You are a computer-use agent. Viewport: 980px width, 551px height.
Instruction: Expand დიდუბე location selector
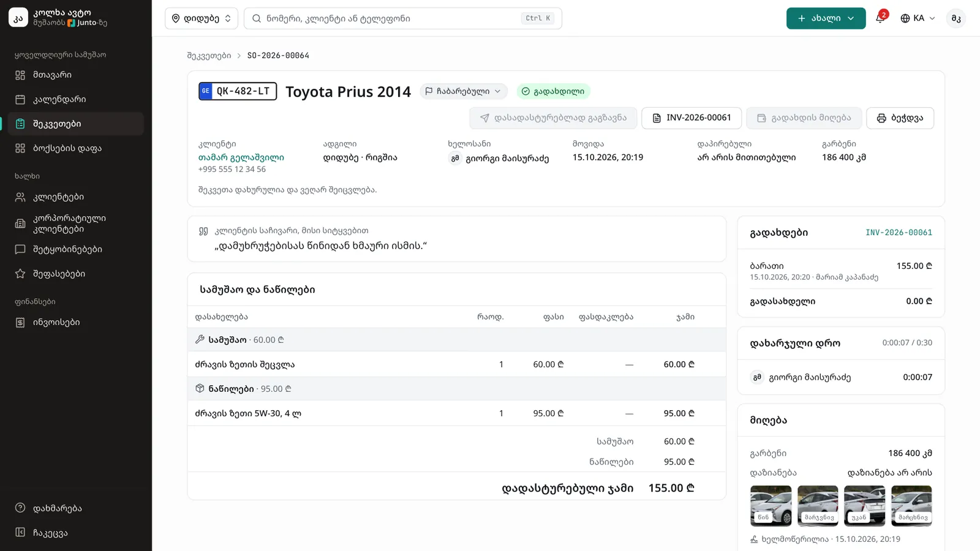(x=202, y=18)
